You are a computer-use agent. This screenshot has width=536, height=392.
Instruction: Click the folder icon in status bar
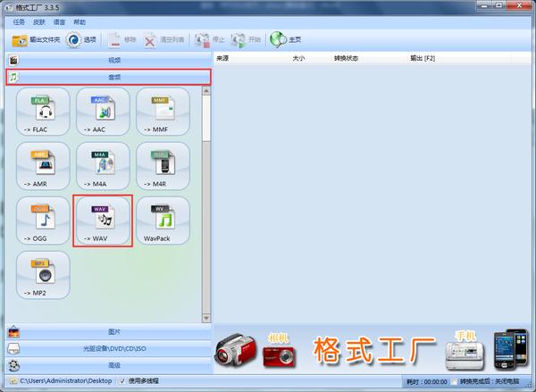(x=13, y=380)
